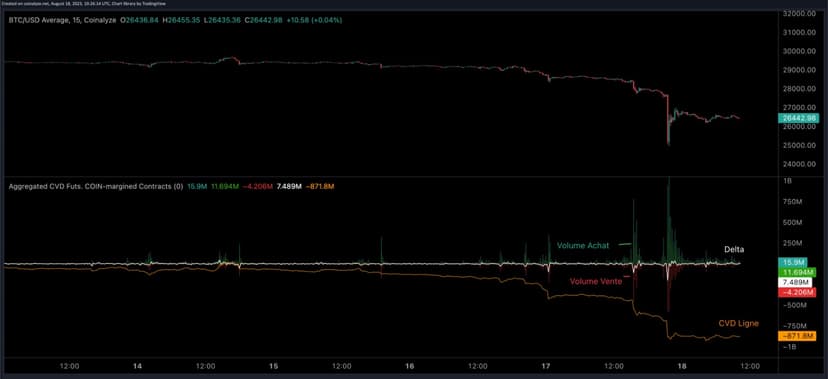The height and width of the screenshot is (379, 828).
Task: Click the 12:00 label between 16 and 17
Action: click(478, 365)
